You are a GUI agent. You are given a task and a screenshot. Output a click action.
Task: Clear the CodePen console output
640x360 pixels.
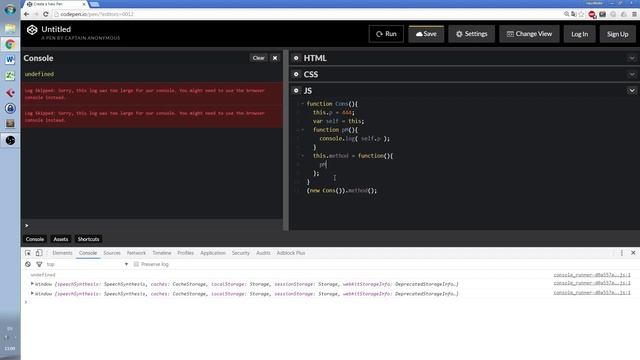pyautogui.click(x=258, y=58)
